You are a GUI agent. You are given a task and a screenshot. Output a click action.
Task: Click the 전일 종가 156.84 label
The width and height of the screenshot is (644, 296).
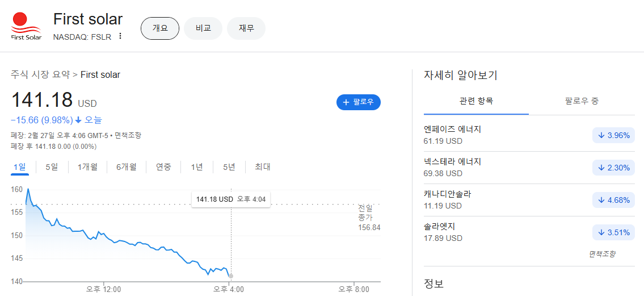(369, 217)
